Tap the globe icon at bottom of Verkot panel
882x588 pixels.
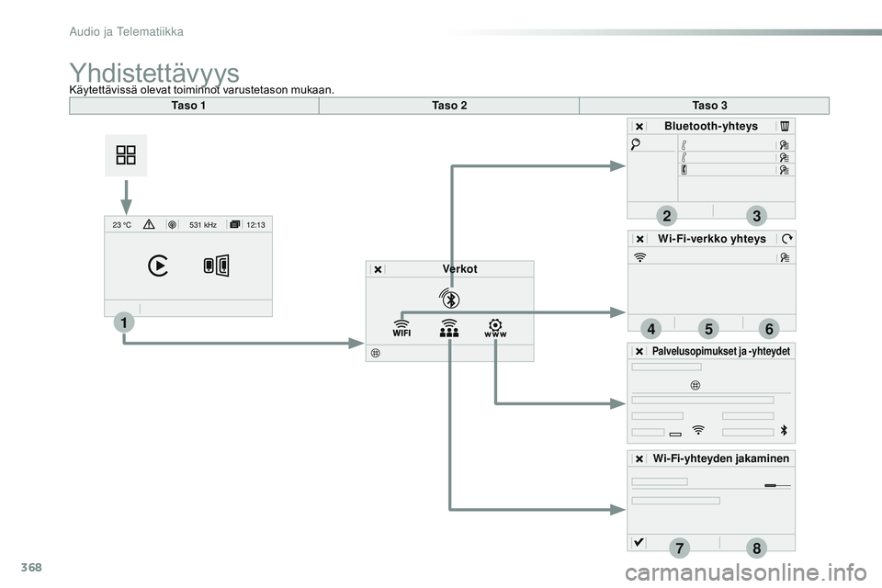tap(375, 353)
